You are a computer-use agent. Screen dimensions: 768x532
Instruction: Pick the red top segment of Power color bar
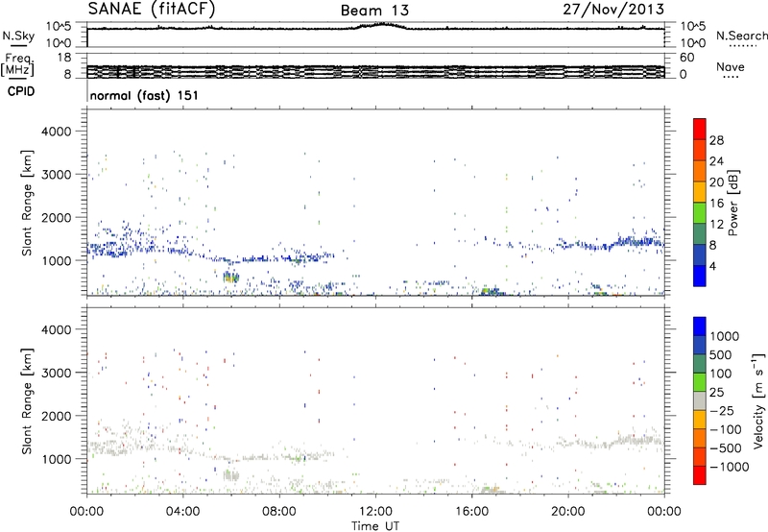pos(700,130)
